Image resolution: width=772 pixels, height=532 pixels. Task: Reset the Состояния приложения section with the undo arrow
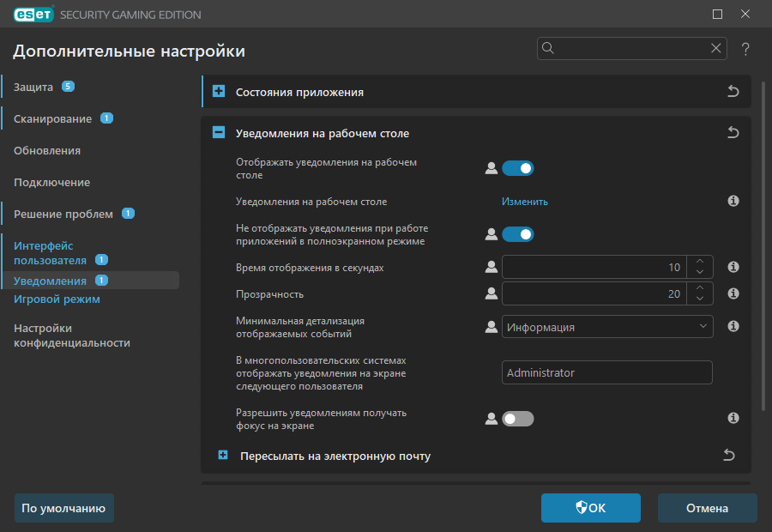pyautogui.click(x=733, y=91)
